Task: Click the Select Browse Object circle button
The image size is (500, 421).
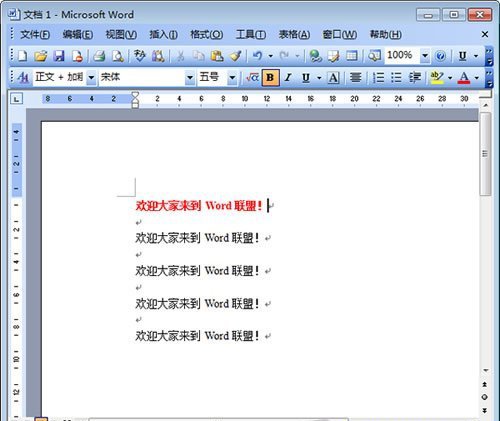Action: (x=485, y=397)
